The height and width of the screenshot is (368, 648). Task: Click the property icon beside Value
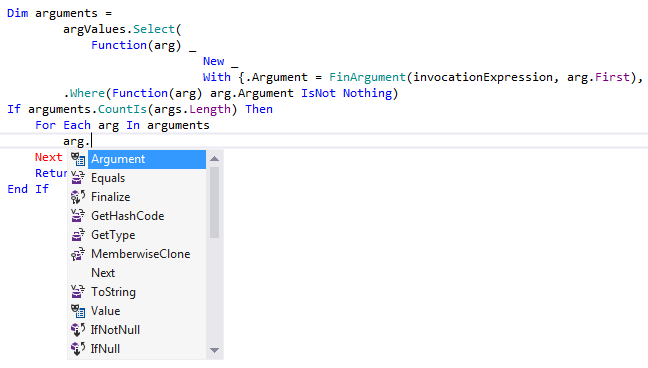pos(78,311)
